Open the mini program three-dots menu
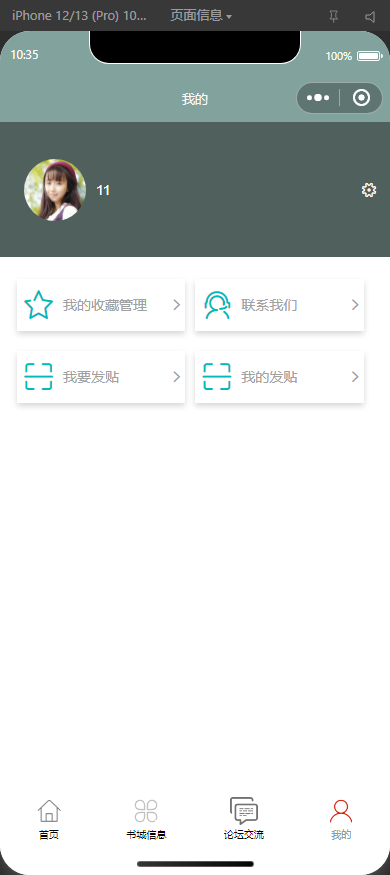 [x=318, y=98]
